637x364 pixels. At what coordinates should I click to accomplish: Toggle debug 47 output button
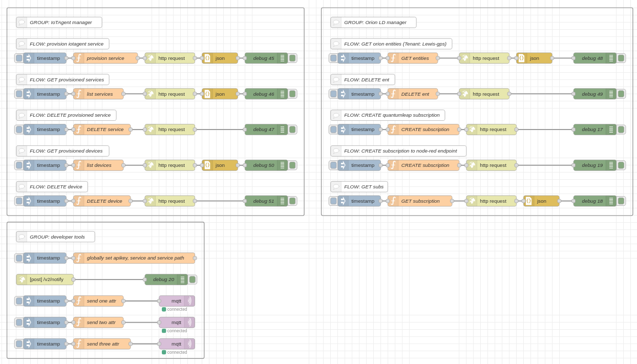click(x=292, y=130)
